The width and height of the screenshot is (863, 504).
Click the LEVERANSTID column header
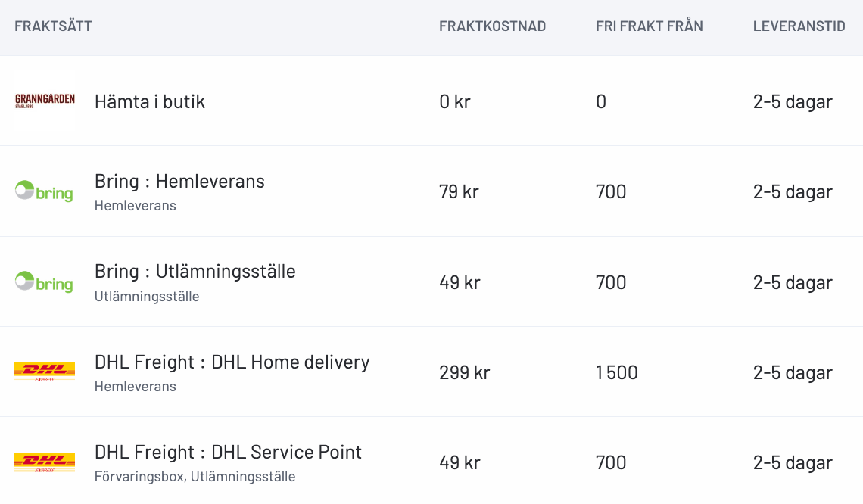pos(799,26)
